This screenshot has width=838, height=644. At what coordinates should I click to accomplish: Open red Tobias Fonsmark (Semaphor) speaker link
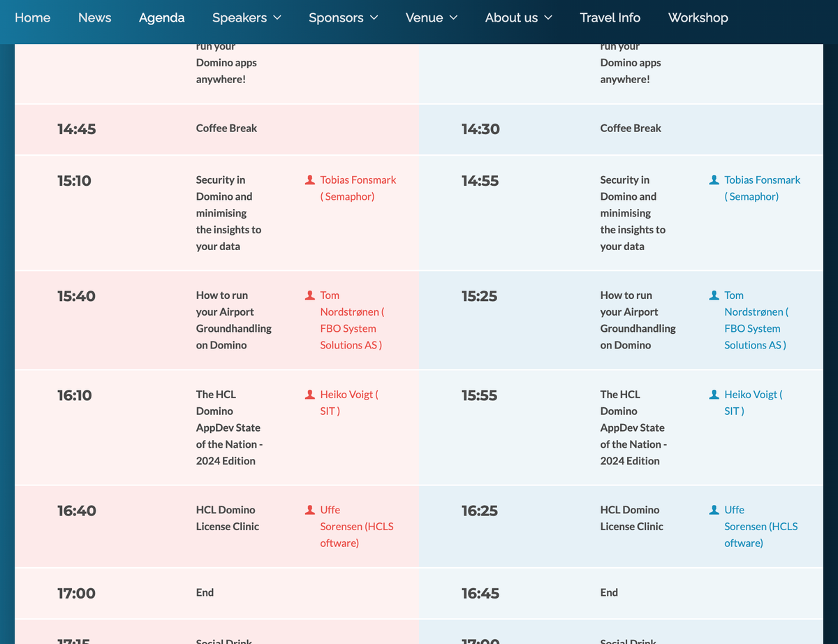click(358, 188)
